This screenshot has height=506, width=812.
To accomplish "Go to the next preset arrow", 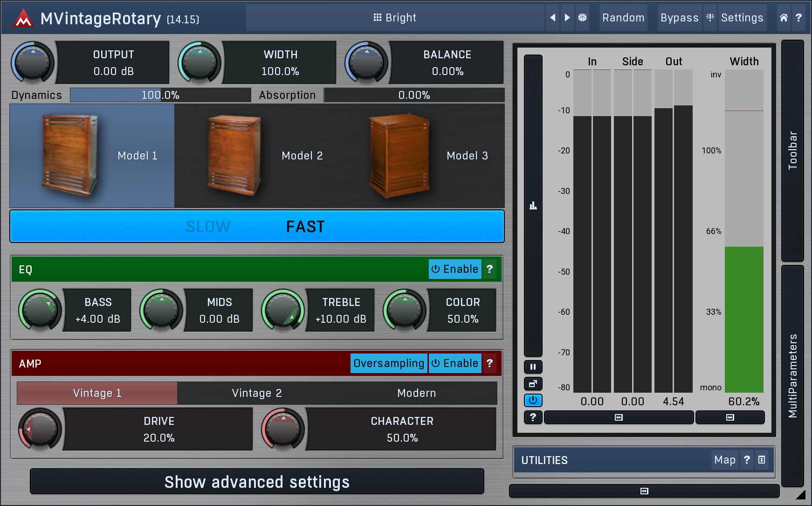I will (567, 18).
